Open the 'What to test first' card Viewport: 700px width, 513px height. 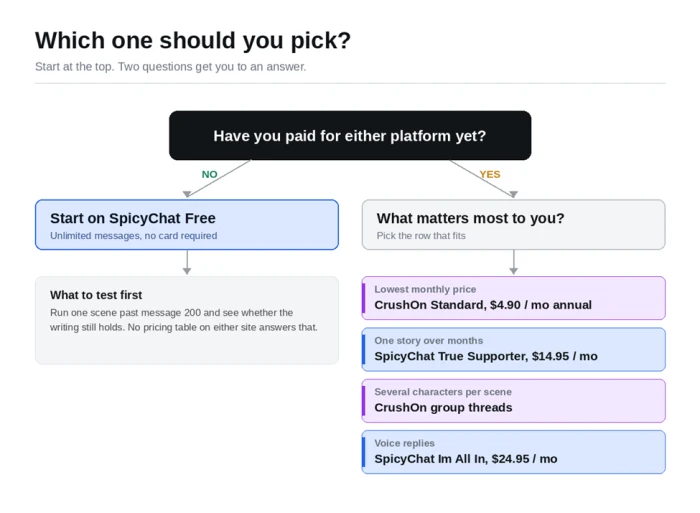pyautogui.click(x=187, y=320)
